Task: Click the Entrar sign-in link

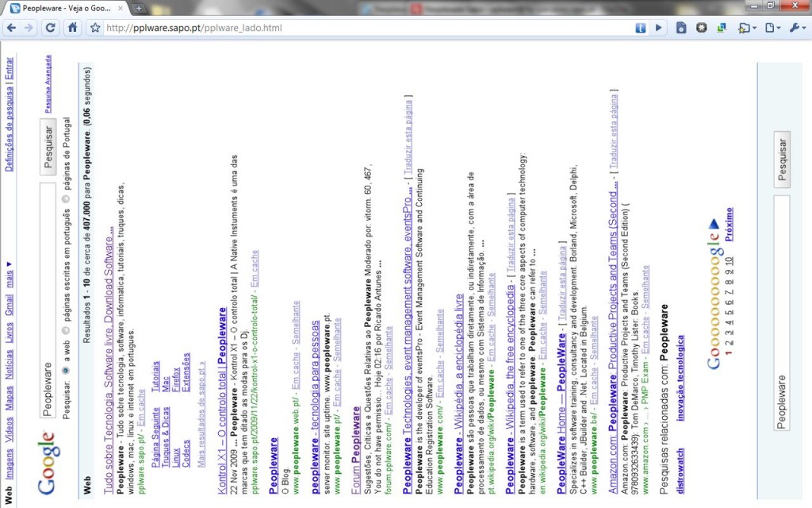Action: click(x=10, y=69)
